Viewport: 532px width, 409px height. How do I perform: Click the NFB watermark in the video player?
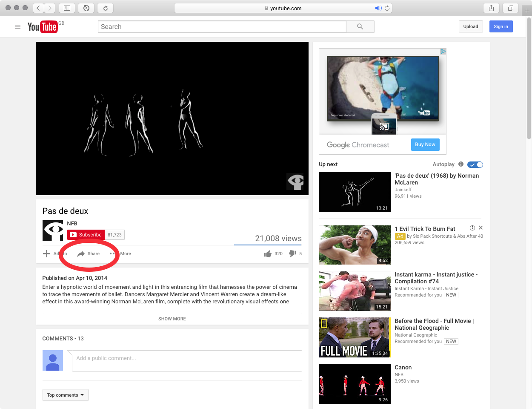(x=295, y=182)
